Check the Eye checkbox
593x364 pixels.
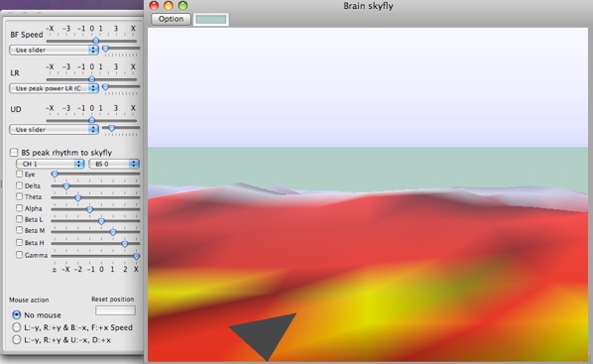point(19,174)
